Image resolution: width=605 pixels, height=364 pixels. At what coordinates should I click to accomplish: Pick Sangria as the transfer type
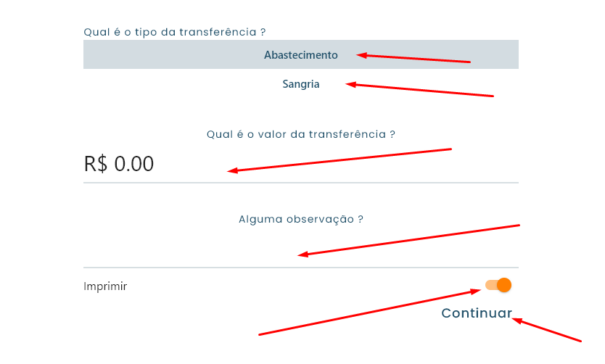(300, 84)
